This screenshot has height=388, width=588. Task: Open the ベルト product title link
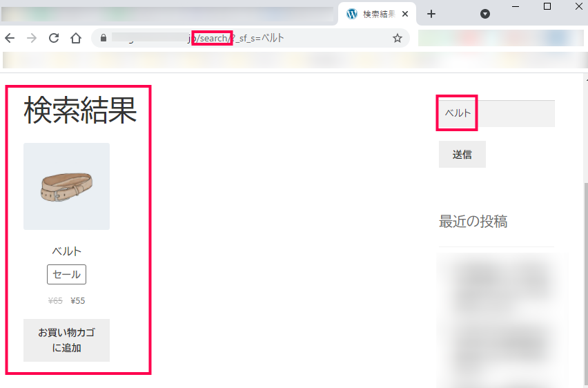[x=66, y=251]
